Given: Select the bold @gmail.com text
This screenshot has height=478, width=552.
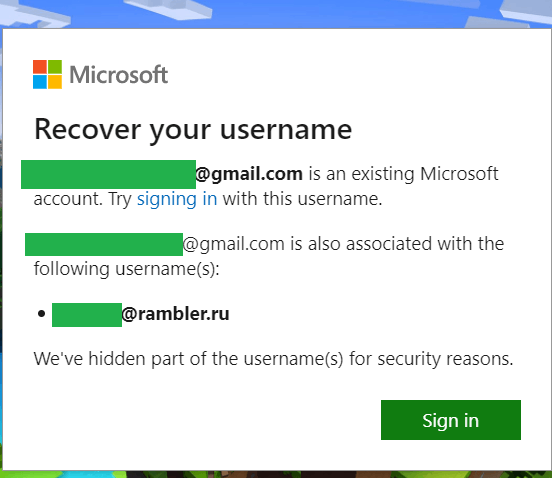Looking at the screenshot, I should [249, 174].
